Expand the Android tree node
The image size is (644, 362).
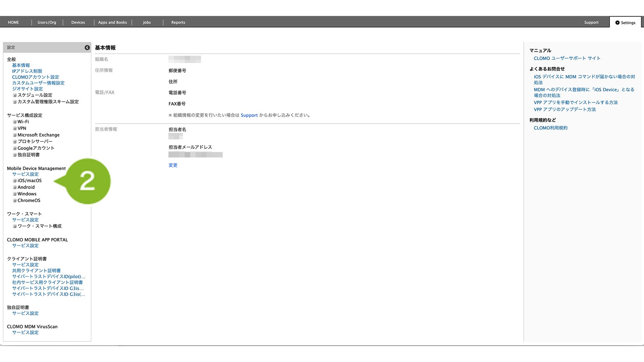click(15, 188)
